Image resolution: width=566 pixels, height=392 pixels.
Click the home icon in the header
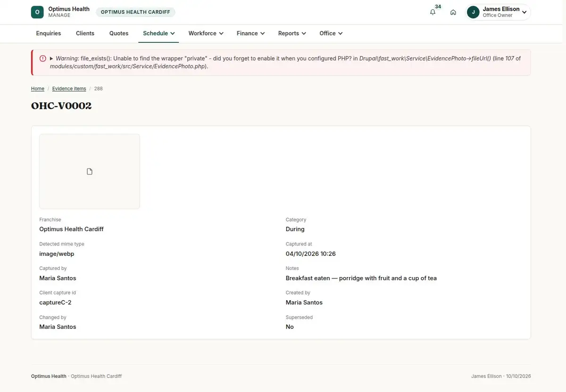point(453,12)
